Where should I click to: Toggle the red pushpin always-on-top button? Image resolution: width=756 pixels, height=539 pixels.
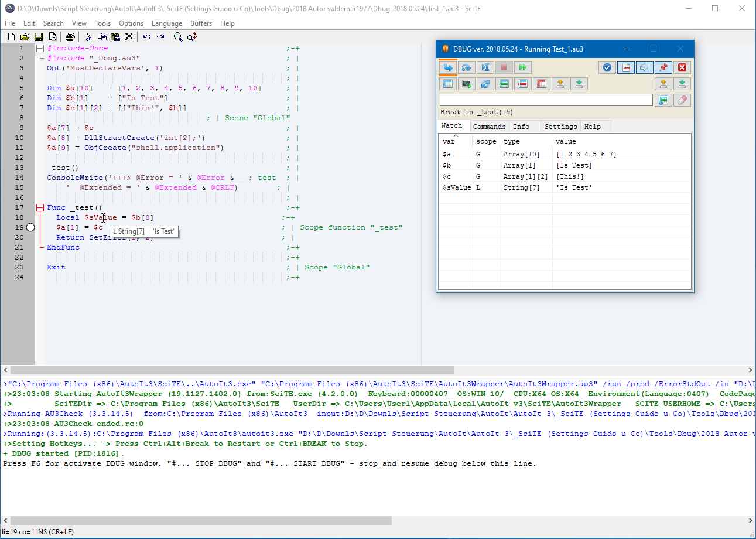point(663,67)
